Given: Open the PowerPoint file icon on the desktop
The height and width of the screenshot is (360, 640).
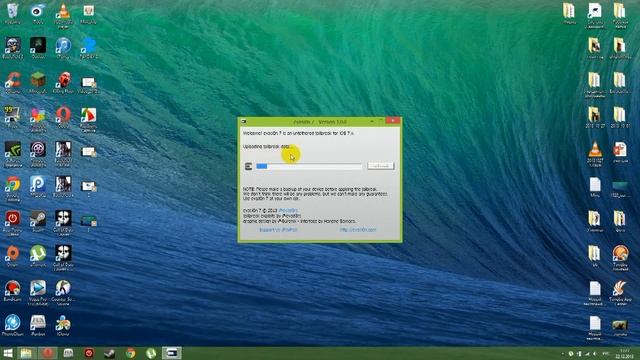Looking at the screenshot, I should [x=620, y=152].
